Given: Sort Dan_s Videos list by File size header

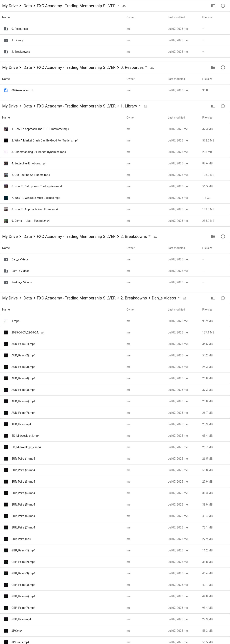Looking at the screenshot, I should pyautogui.click(x=207, y=310).
